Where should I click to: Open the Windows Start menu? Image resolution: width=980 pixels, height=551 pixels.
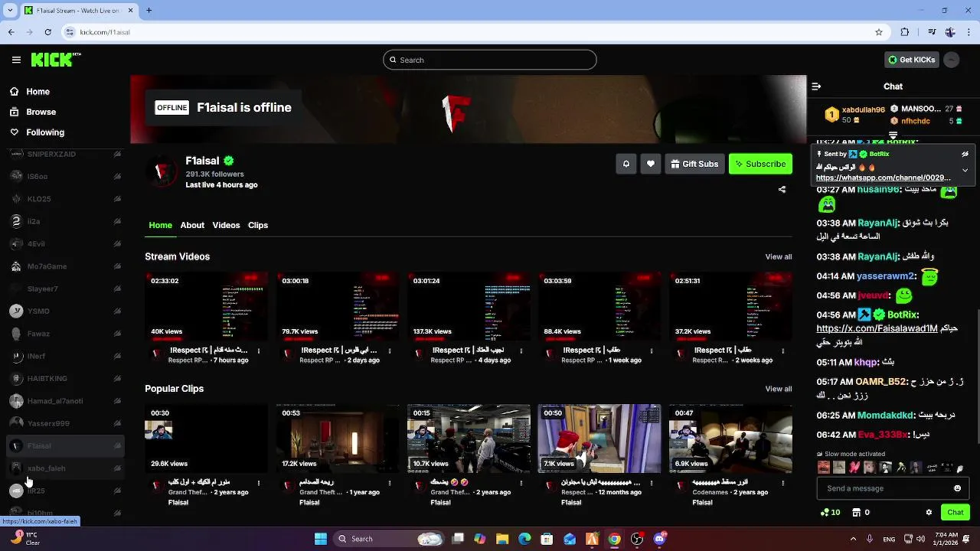coord(321,539)
